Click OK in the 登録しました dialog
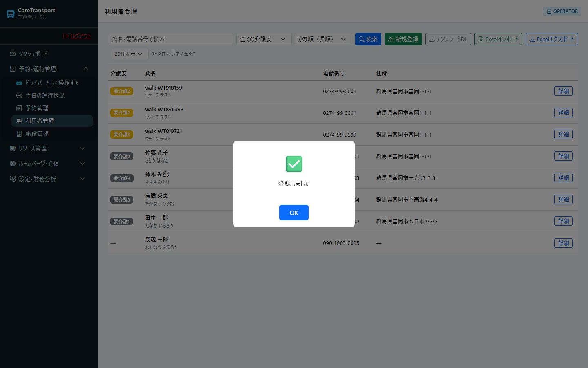The height and width of the screenshot is (368, 588). pyautogui.click(x=294, y=213)
